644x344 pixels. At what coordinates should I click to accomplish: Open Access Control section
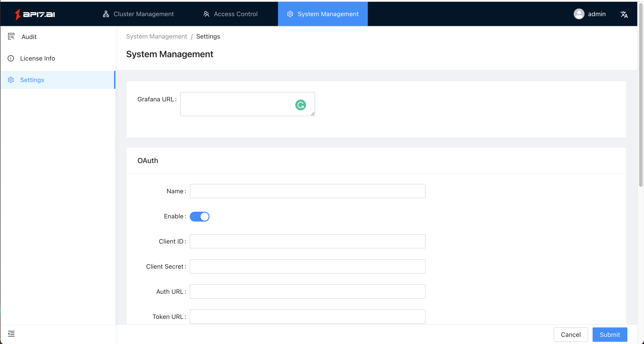pyautogui.click(x=230, y=14)
